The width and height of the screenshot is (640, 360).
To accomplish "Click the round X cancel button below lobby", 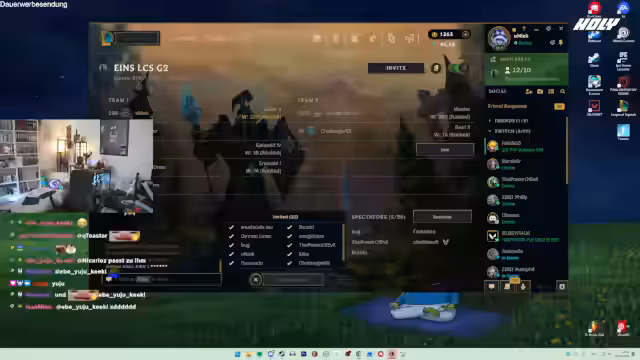I will 256,280.
